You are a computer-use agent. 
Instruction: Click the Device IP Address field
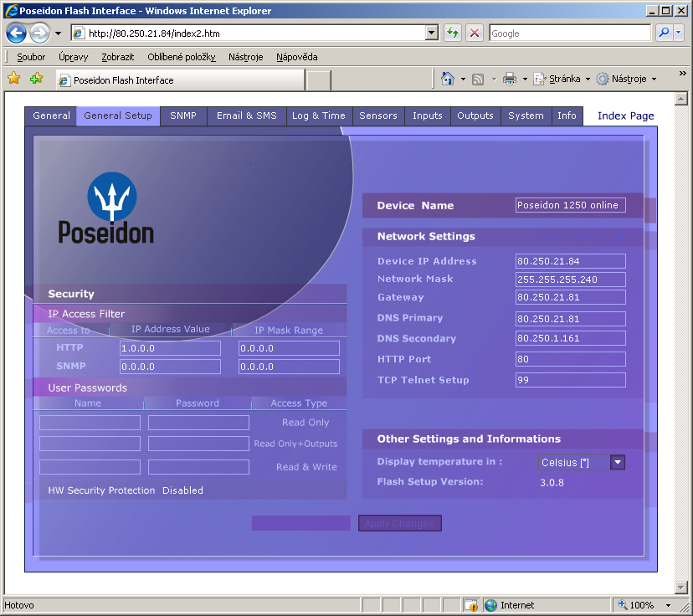(571, 261)
